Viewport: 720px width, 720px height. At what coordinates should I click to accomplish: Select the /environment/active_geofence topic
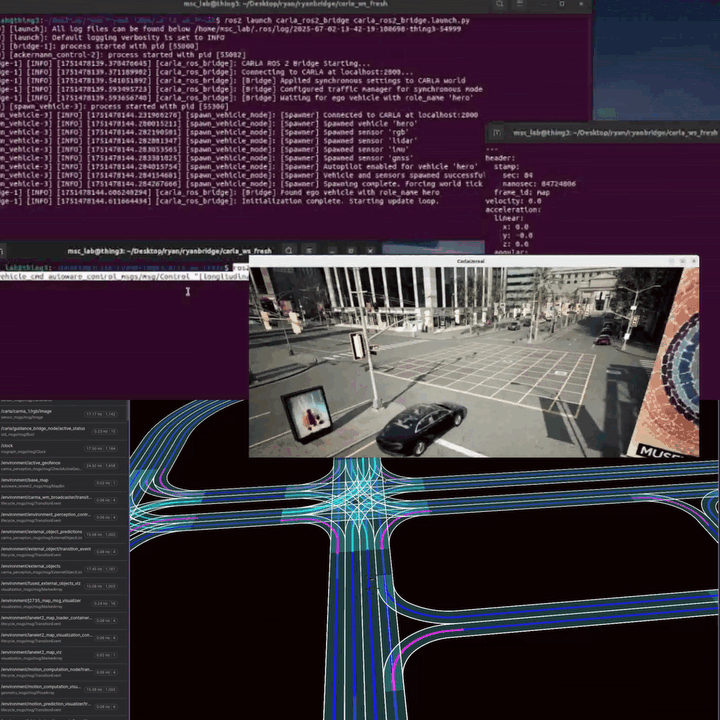point(64,466)
